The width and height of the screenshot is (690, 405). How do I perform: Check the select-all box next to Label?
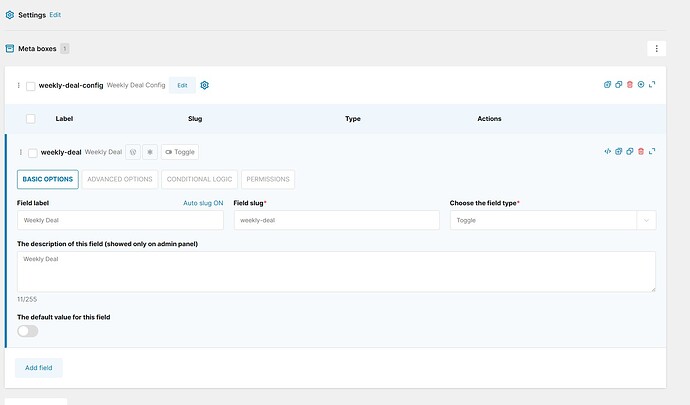pos(31,119)
